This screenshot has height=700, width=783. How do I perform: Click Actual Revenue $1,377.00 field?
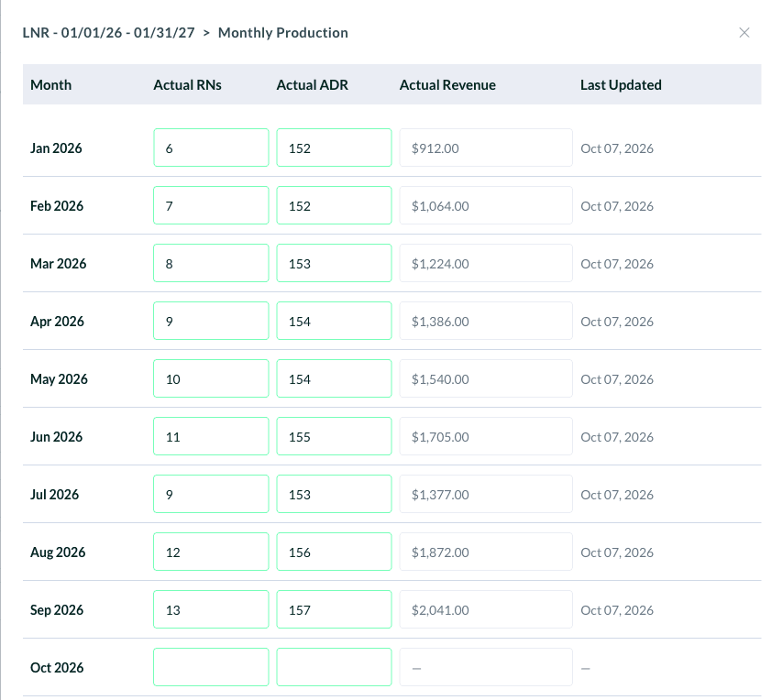point(486,494)
